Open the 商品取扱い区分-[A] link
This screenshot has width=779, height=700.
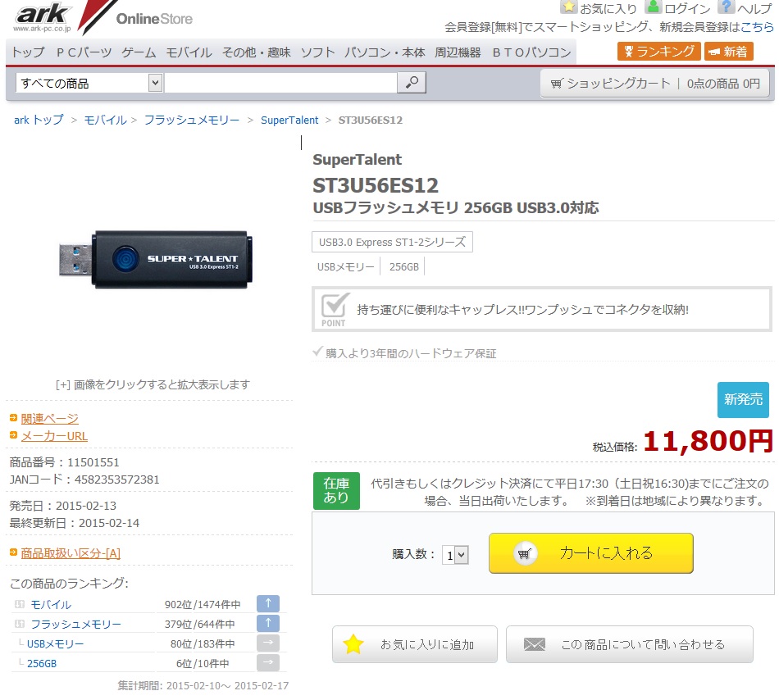coord(71,553)
